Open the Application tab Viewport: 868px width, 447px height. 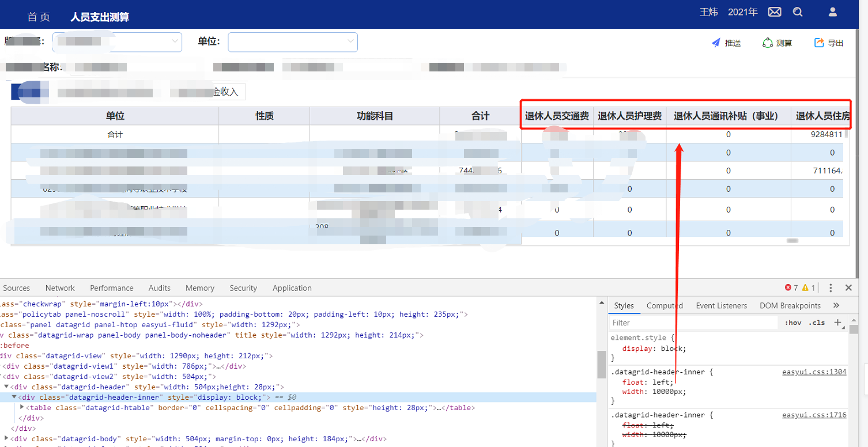pos(292,288)
